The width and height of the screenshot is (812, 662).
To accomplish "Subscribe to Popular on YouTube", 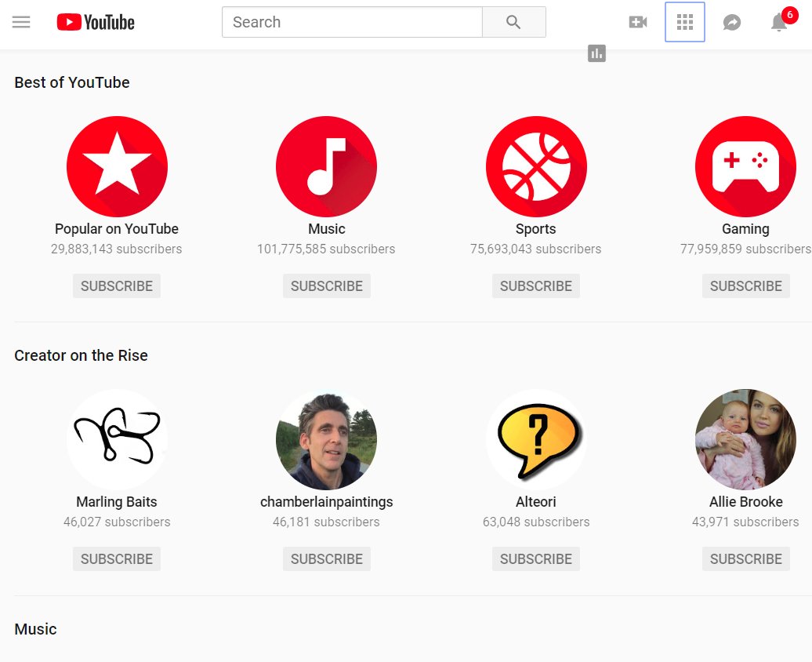I will [117, 286].
